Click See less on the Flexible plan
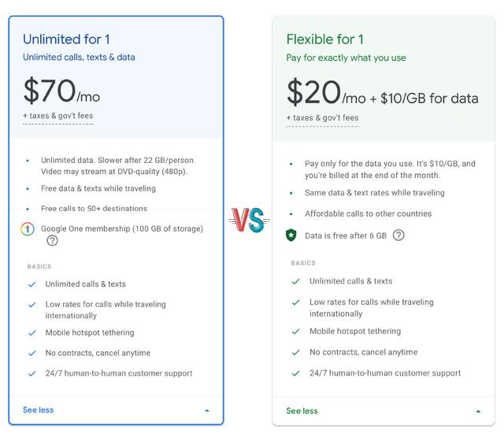The height and width of the screenshot is (441, 504). [302, 411]
